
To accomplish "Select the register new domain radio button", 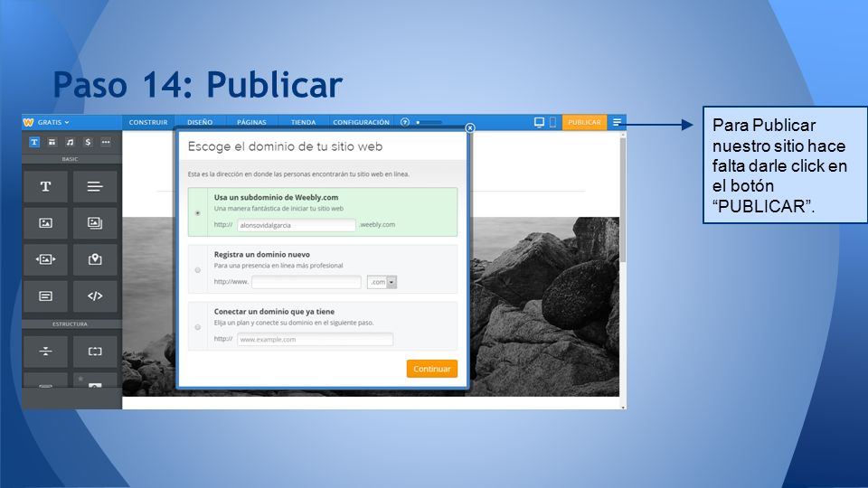I will pyautogui.click(x=198, y=270).
